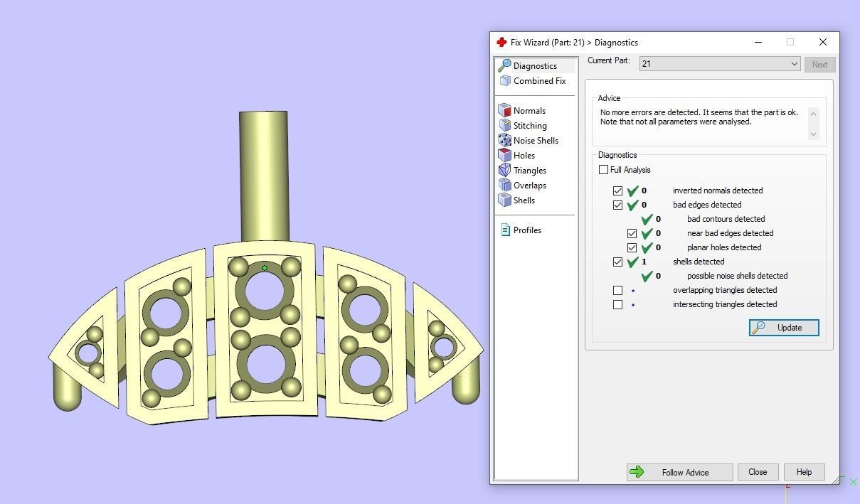Click the Update button
This screenshot has height=504, width=860.
click(x=784, y=328)
